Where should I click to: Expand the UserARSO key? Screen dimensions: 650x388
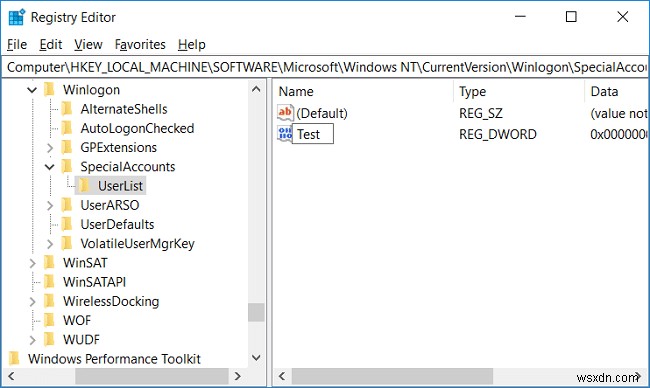pyautogui.click(x=50, y=205)
